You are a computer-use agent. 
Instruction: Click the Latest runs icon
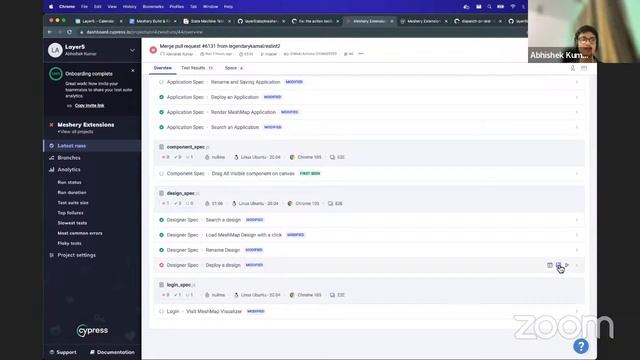pos(51,146)
